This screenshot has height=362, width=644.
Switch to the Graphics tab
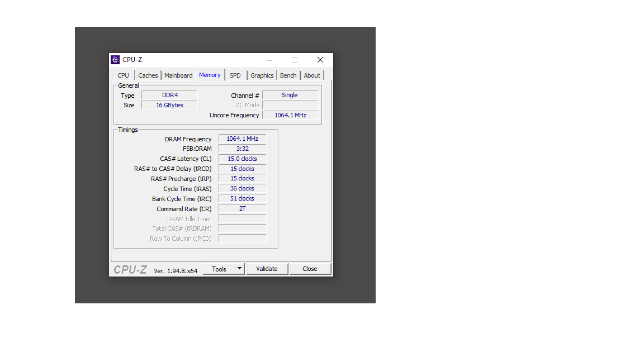(262, 75)
